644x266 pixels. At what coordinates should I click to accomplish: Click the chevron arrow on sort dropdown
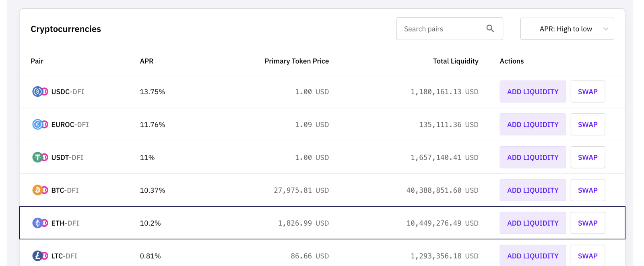[x=605, y=29]
